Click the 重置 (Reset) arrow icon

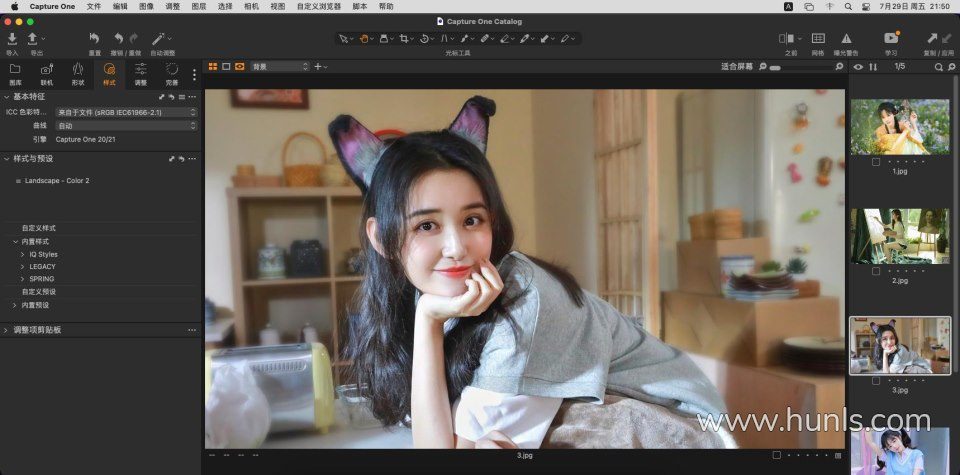click(94, 39)
